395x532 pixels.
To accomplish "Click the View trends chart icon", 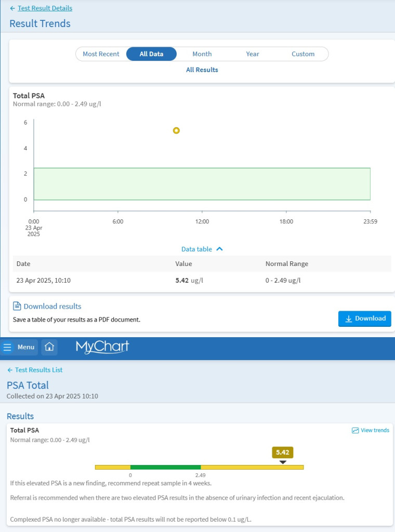I will pos(355,430).
